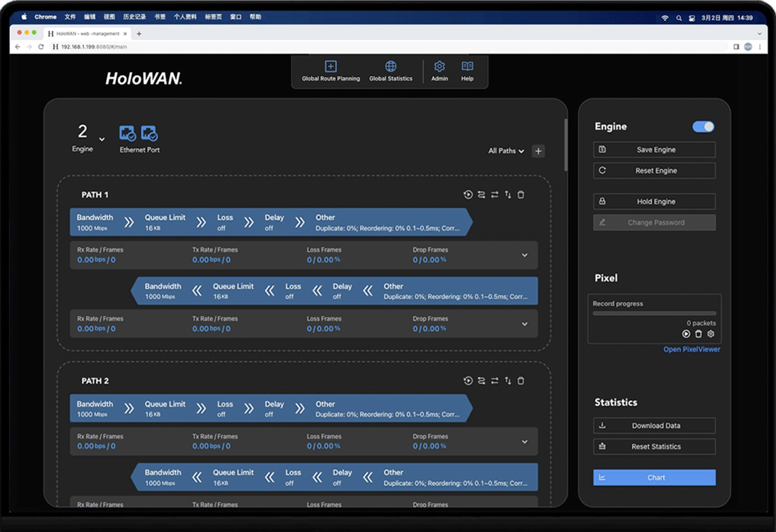Image resolution: width=776 pixels, height=532 pixels.
Task: Open Pixel record settings gear
Action: [x=711, y=334]
